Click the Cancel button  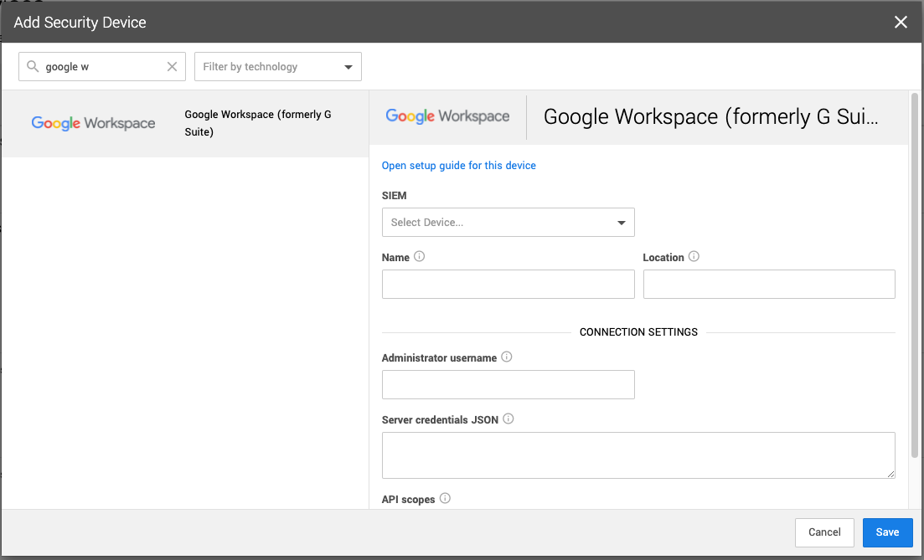point(823,532)
